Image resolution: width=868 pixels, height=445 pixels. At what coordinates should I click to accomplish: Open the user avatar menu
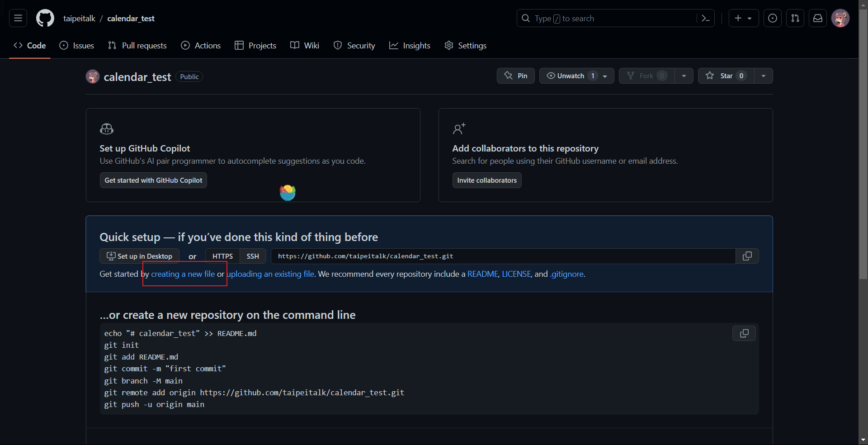point(840,18)
